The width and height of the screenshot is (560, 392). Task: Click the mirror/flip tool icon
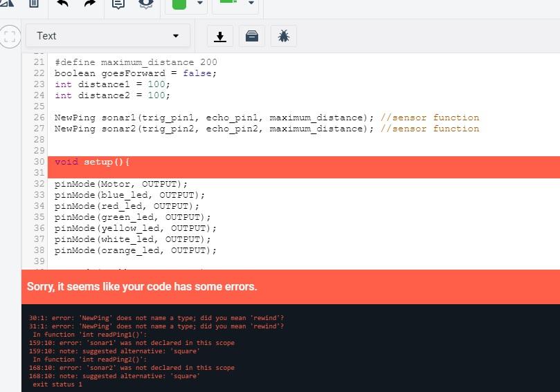tap(6, 3)
